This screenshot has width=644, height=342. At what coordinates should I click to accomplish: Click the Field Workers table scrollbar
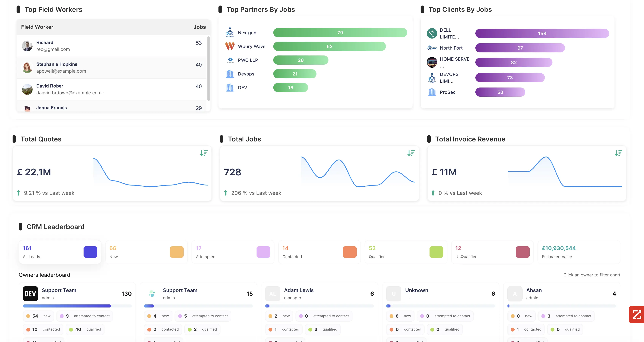209,68
